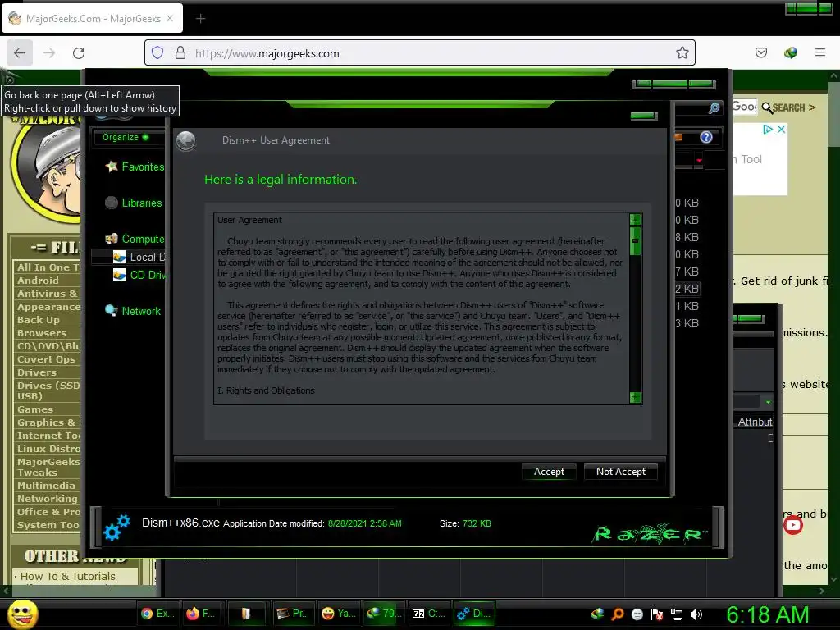Open the Back Up category link
This screenshot has width=840, height=630.
click(39, 320)
